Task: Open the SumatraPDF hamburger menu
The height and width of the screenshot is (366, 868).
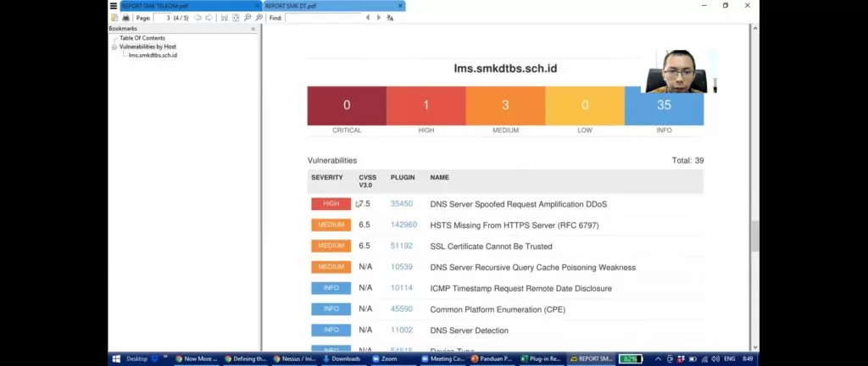Action: click(114, 6)
